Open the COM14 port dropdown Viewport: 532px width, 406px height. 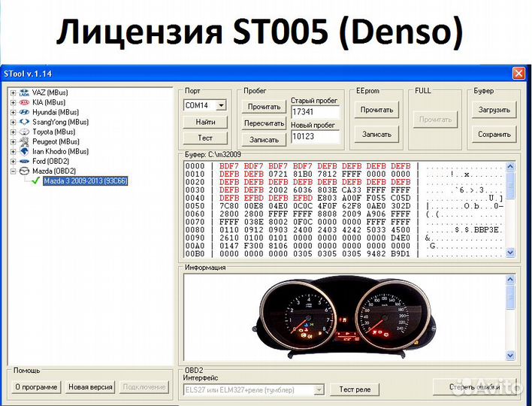221,105
